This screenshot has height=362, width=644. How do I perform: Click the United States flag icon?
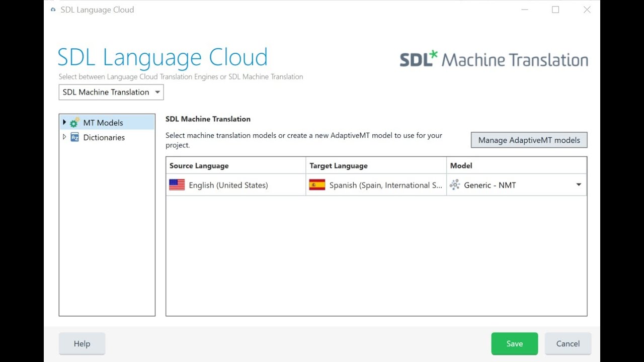[177, 185]
